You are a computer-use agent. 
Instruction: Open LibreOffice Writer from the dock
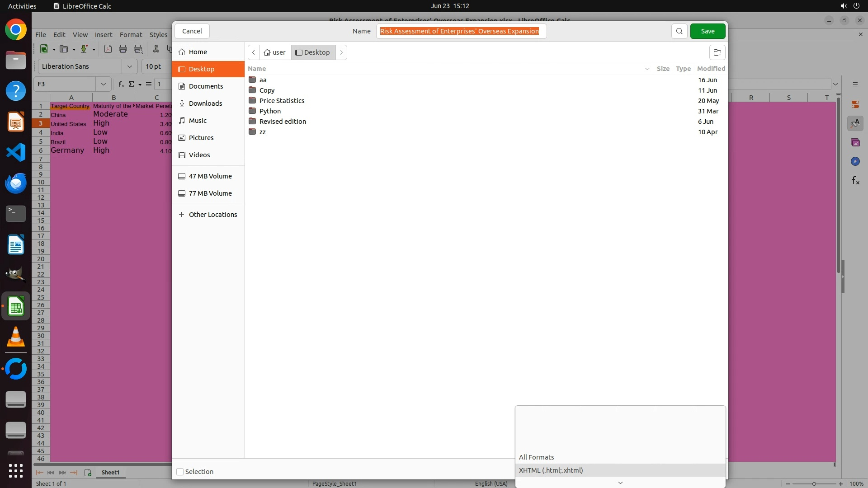(16, 245)
